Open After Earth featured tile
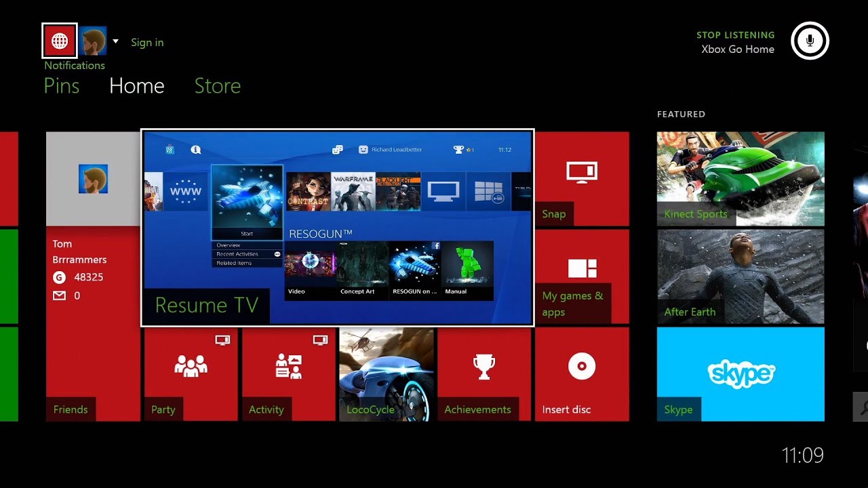This screenshot has width=868, height=488. 741,277
